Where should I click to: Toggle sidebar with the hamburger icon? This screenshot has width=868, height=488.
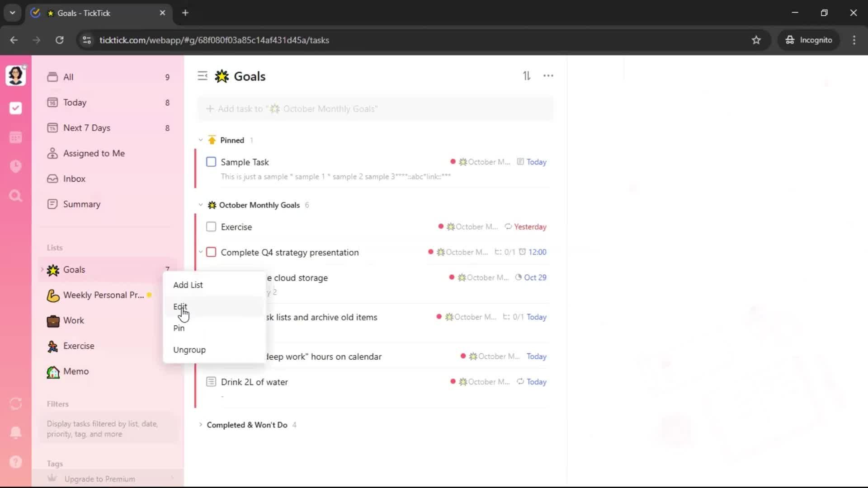tap(203, 76)
